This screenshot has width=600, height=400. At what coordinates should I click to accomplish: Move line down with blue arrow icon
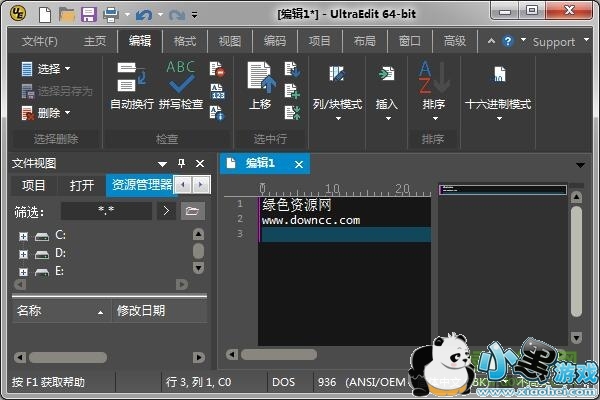tap(292, 70)
